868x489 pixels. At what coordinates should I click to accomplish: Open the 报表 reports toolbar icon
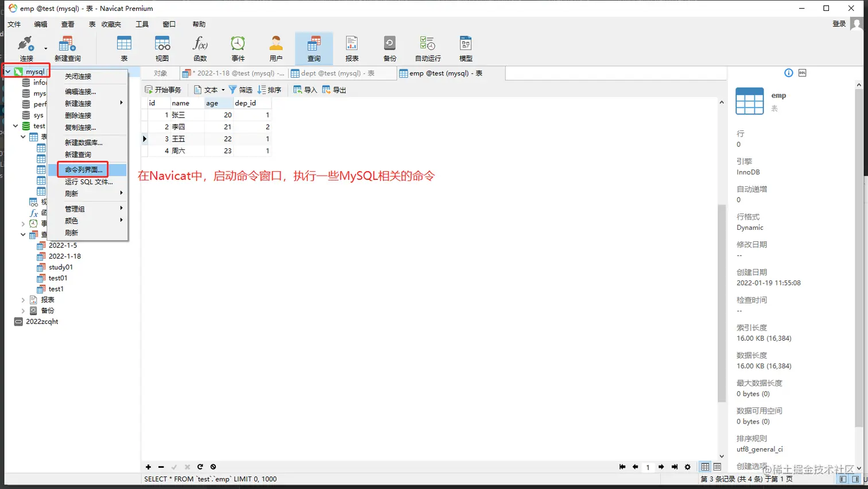coord(352,48)
